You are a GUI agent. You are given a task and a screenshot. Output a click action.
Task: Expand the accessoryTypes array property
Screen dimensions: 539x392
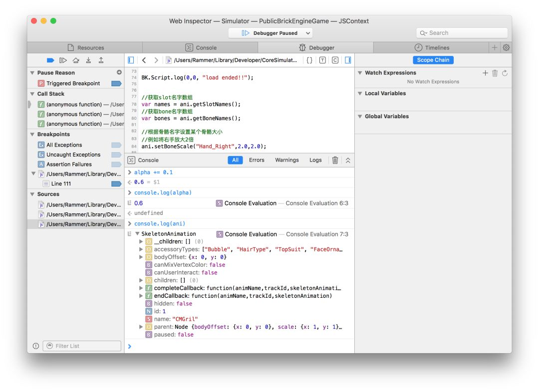(x=141, y=249)
